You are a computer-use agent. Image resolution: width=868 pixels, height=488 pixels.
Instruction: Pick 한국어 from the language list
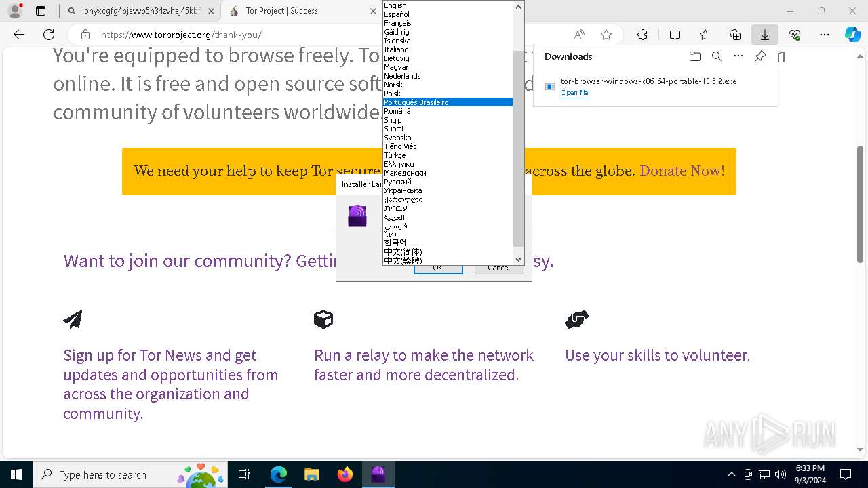448,243
